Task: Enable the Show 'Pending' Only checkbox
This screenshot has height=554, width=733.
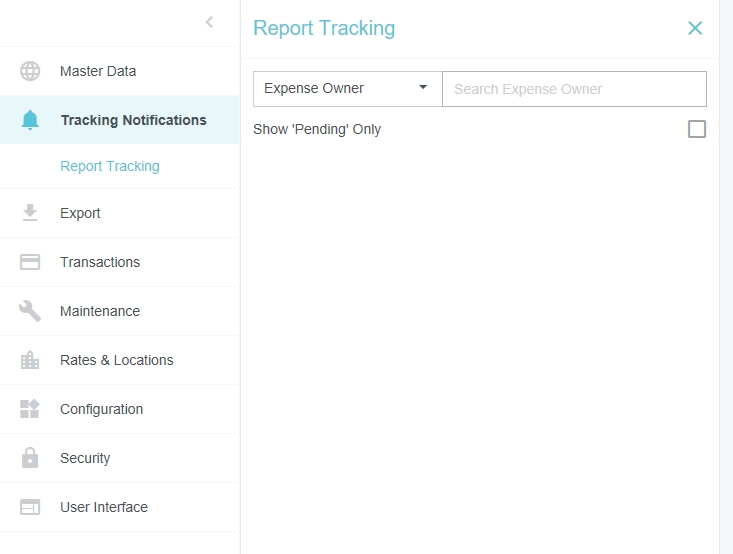Action: point(696,129)
